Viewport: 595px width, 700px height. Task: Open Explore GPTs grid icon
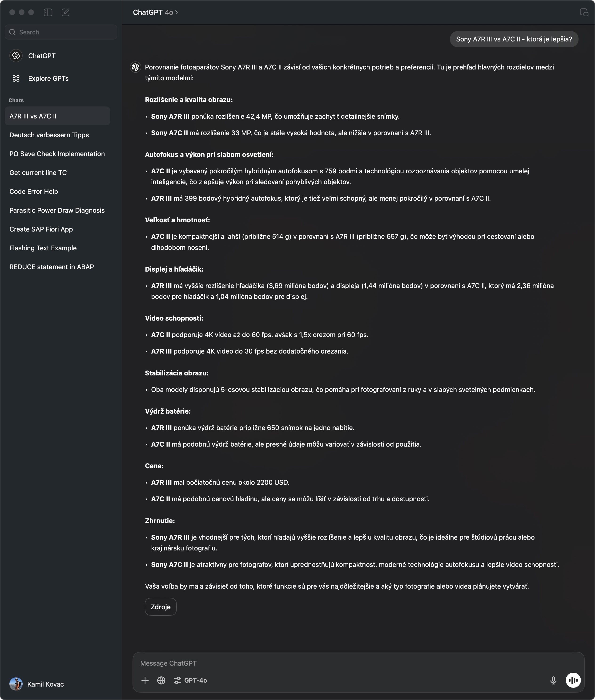point(16,78)
